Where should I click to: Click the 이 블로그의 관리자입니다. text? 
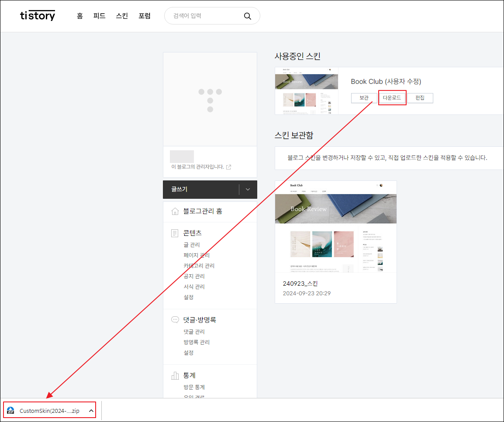[x=197, y=167]
